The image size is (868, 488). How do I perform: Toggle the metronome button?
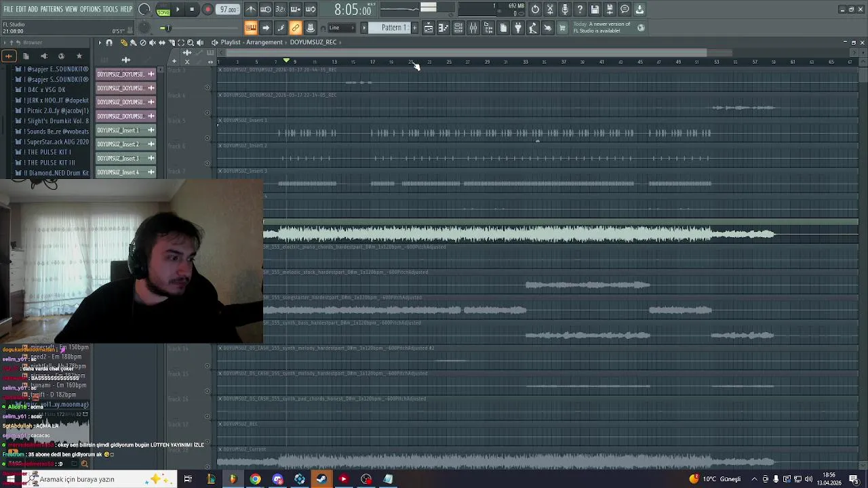coord(251,9)
